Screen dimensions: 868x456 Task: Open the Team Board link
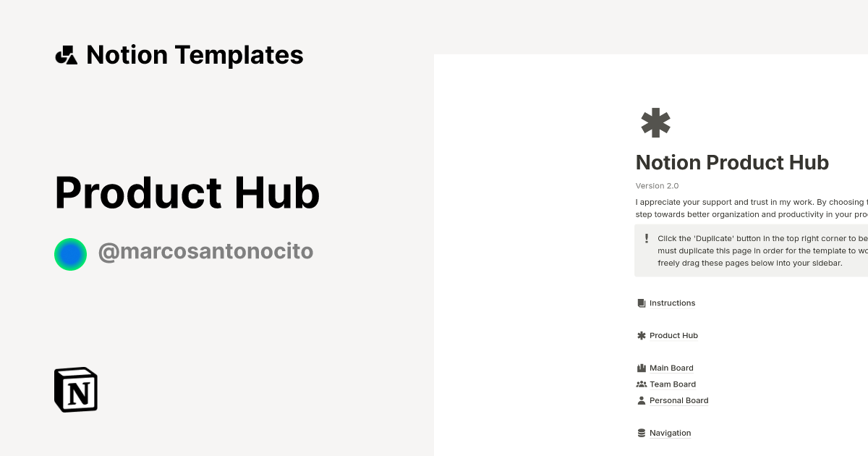pos(672,384)
